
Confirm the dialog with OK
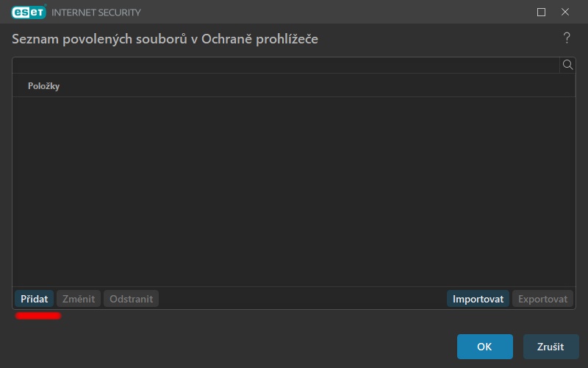(484, 347)
